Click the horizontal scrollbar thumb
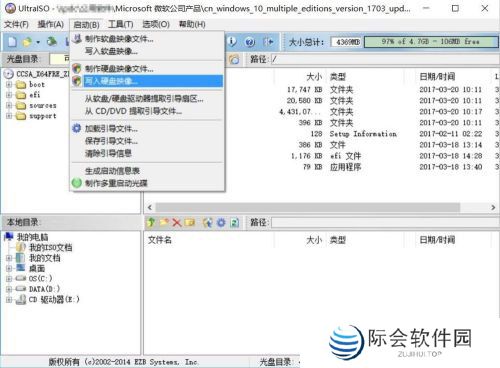The width and height of the screenshot is (500, 368). (308, 207)
